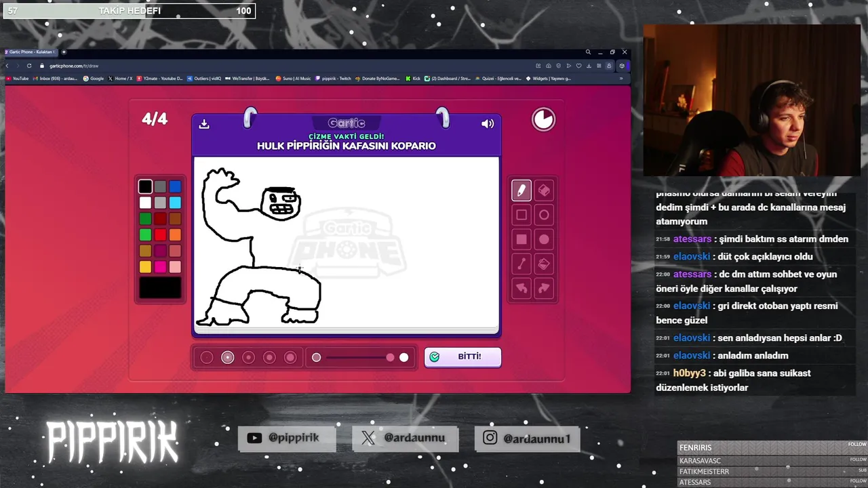868x488 pixels.
Task: Pick the golden brown color swatch
Action: [145, 251]
